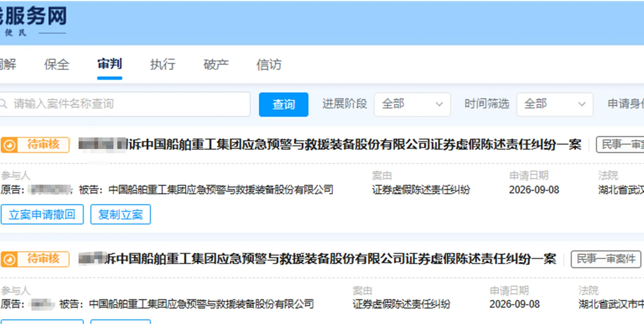
Task: Click the blue 查询 button
Action: [x=284, y=104]
